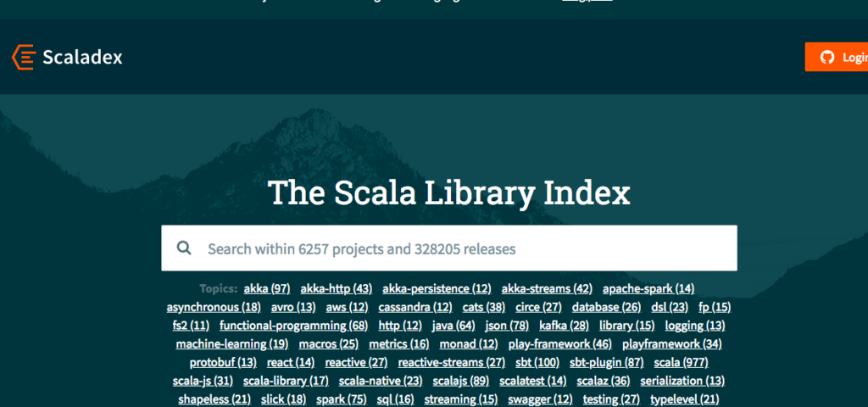Filter by scala-js (31) topic
Image resolution: width=868 pixels, height=407 pixels.
203,381
